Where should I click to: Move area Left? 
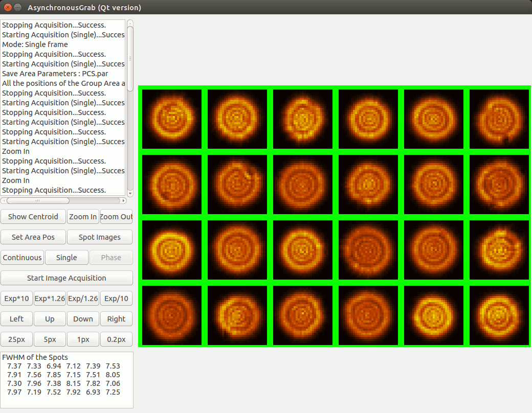[16, 319]
